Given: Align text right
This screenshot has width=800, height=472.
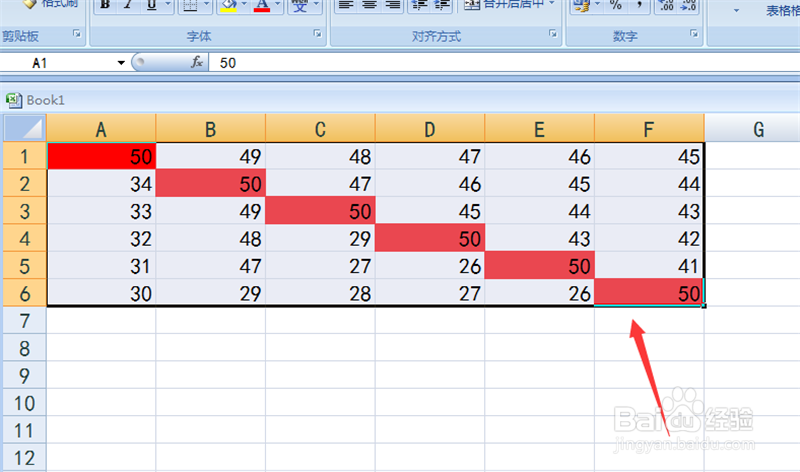Looking at the screenshot, I should coord(392,6).
